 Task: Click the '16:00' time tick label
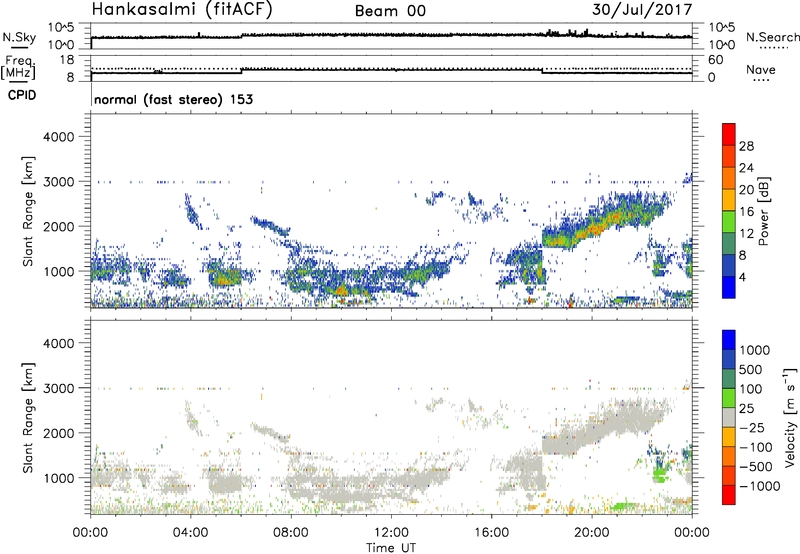[x=491, y=533]
